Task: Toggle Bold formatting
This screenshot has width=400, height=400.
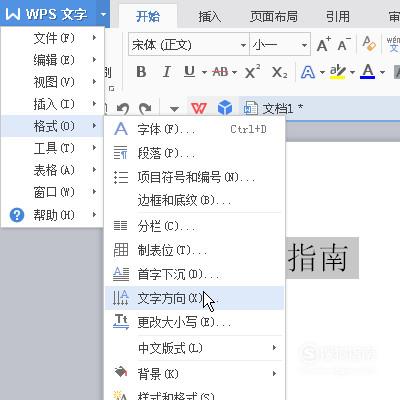Action: pos(141,72)
